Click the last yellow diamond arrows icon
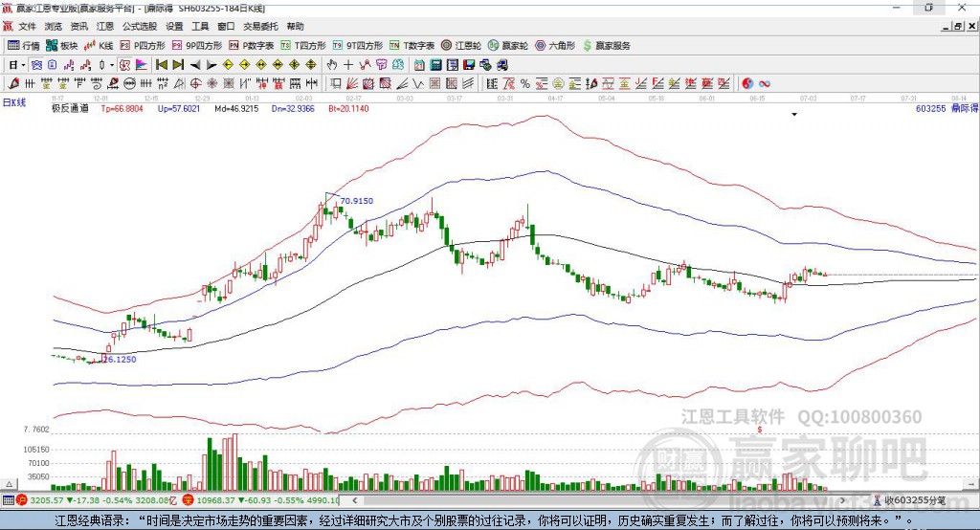Viewport: 980px width, 530px height. (311, 65)
